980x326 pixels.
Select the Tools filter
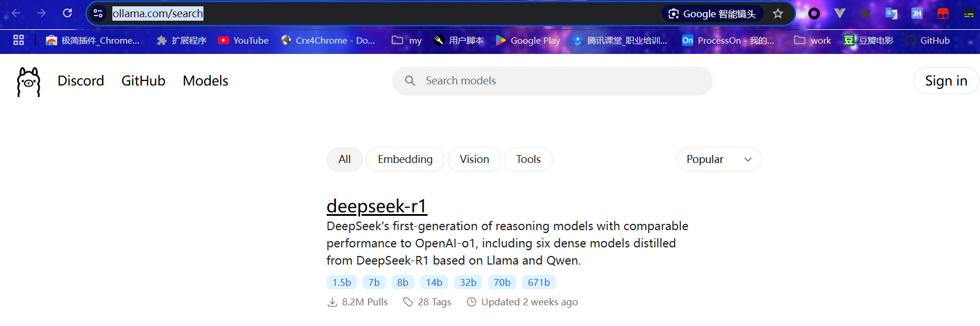pyautogui.click(x=528, y=160)
